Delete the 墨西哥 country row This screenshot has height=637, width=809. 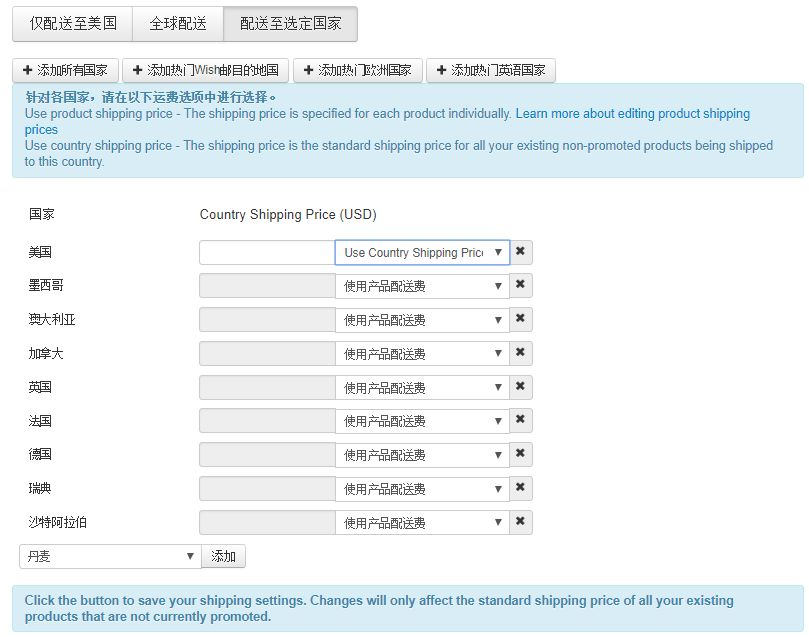click(520, 286)
